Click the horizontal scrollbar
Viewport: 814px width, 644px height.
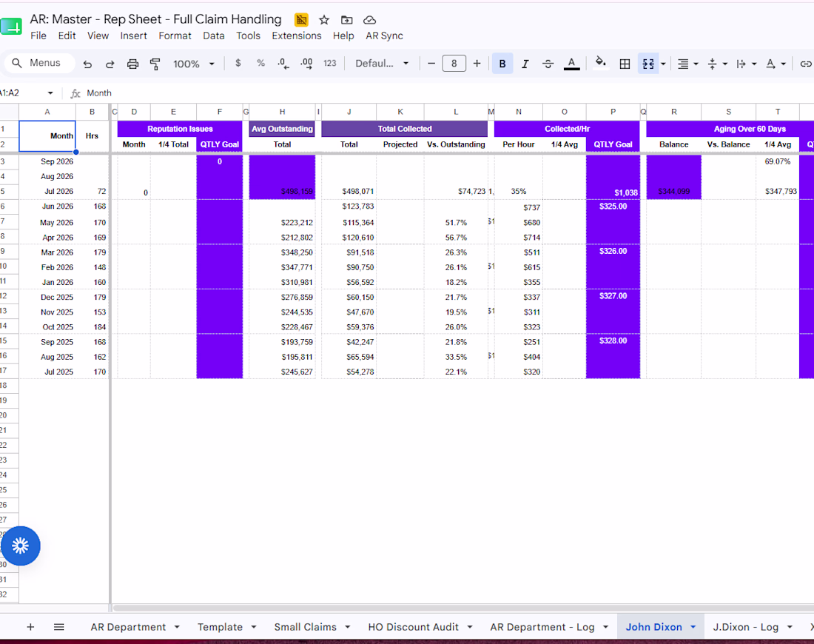tap(462, 608)
